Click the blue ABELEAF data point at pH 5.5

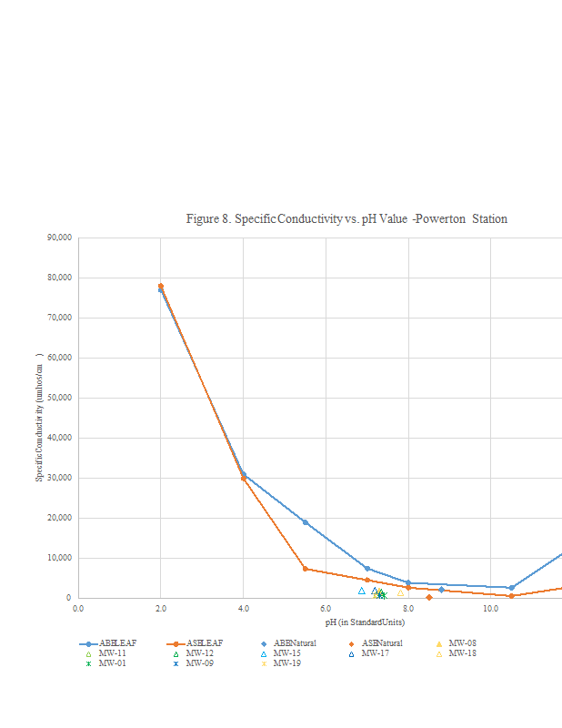click(306, 522)
